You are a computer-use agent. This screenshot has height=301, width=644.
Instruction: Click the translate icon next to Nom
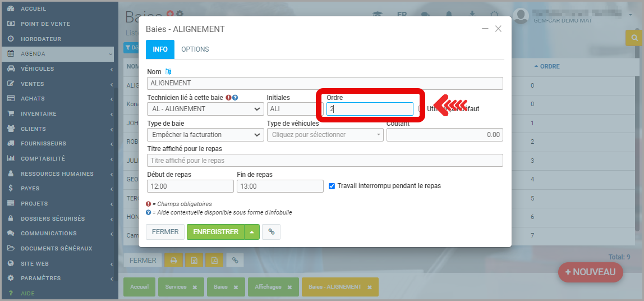tap(168, 72)
